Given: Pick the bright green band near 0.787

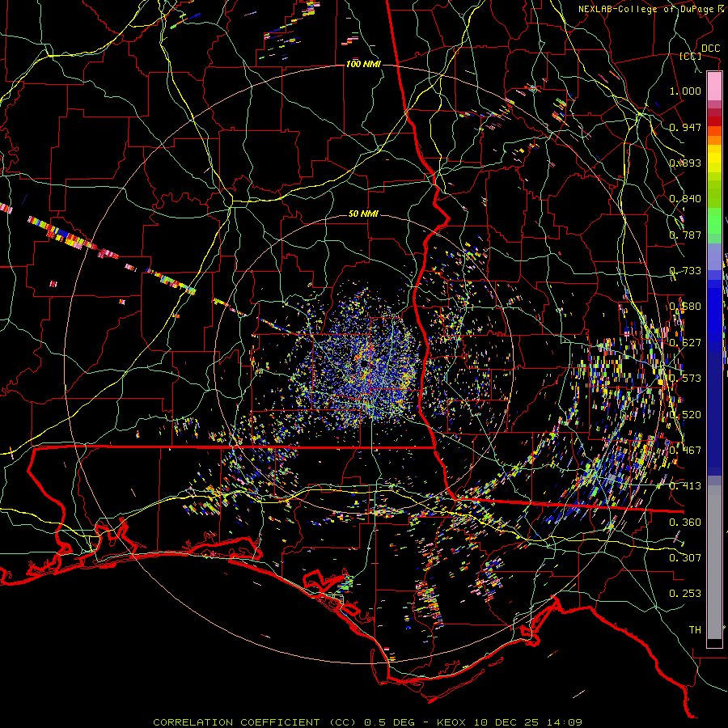Looking at the screenshot, I should click(714, 222).
